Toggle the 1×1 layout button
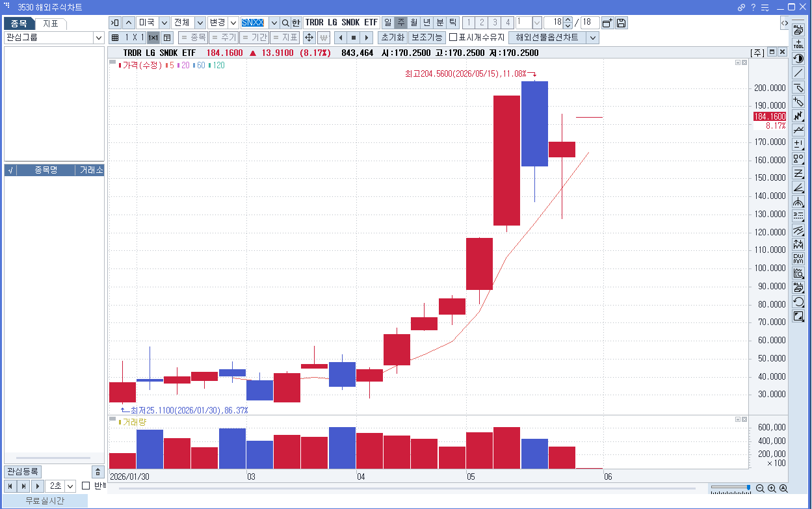The height and width of the screenshot is (509, 812). (x=153, y=38)
